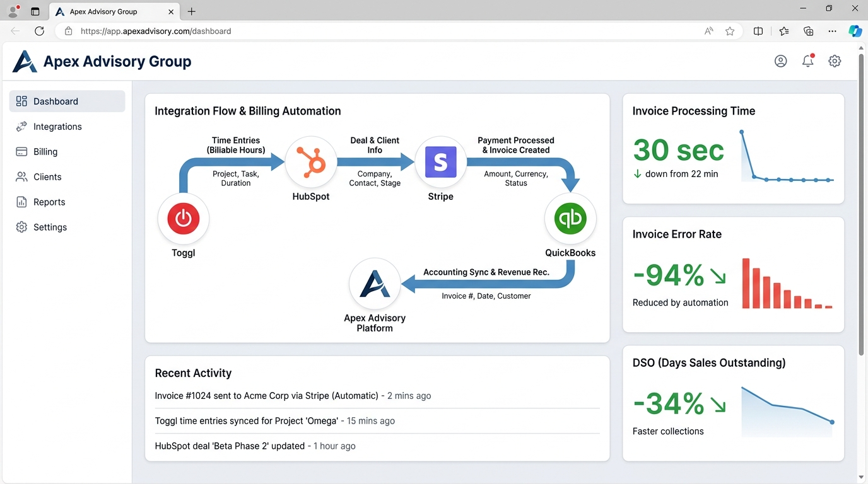
Task: Select the Apex Advisory Platform node icon
Action: [x=375, y=284]
